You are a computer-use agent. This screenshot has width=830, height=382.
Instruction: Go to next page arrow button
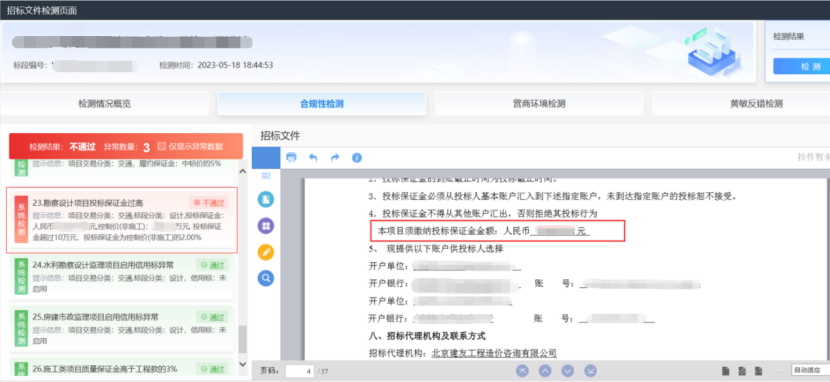coord(568,371)
